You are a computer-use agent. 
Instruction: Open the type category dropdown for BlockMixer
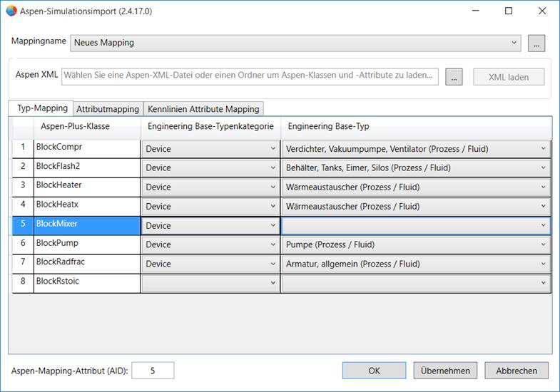tap(210, 225)
